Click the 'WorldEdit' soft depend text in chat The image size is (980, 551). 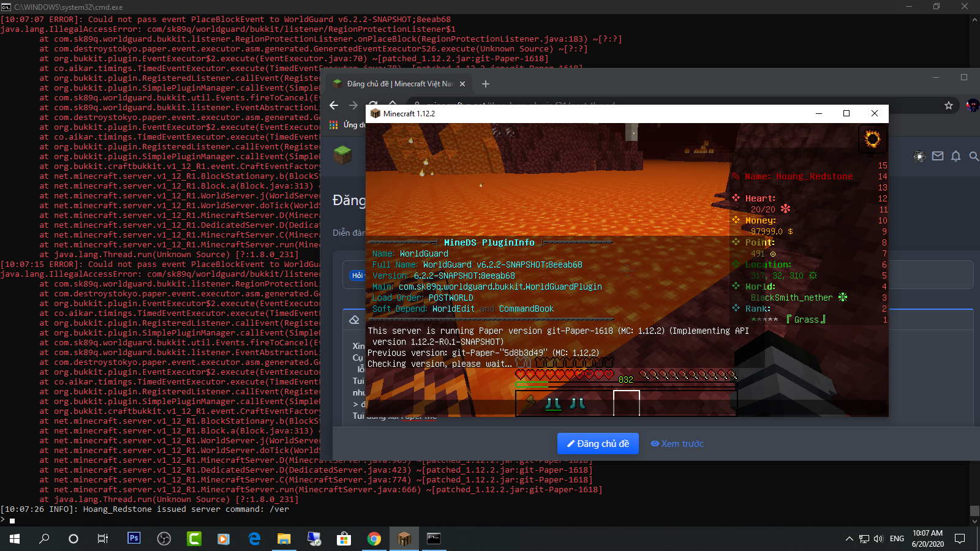coord(453,309)
